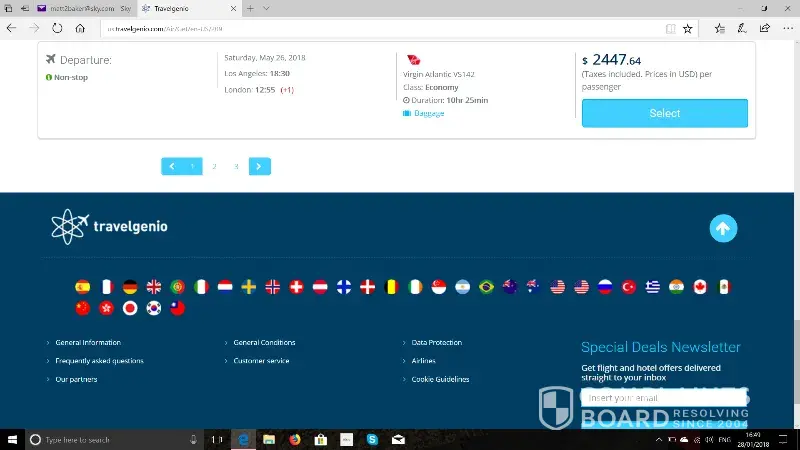The width and height of the screenshot is (800, 450).
Task: Open results page 2
Action: point(214,166)
